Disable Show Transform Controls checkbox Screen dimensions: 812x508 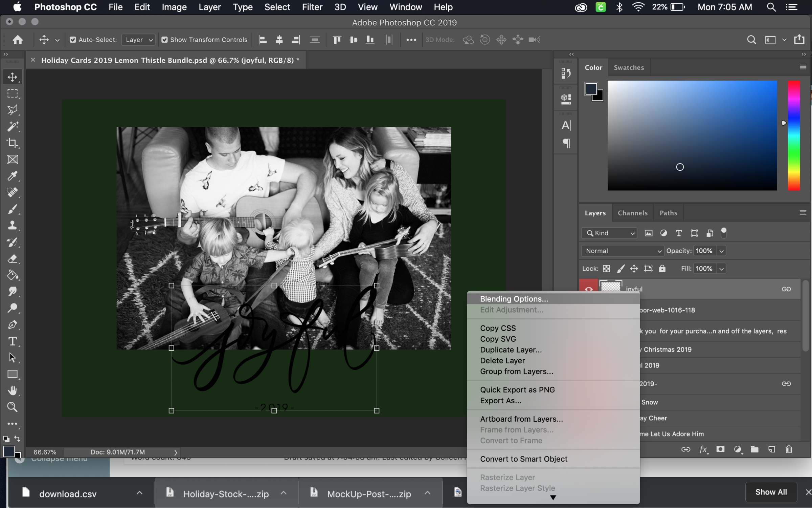coord(164,40)
